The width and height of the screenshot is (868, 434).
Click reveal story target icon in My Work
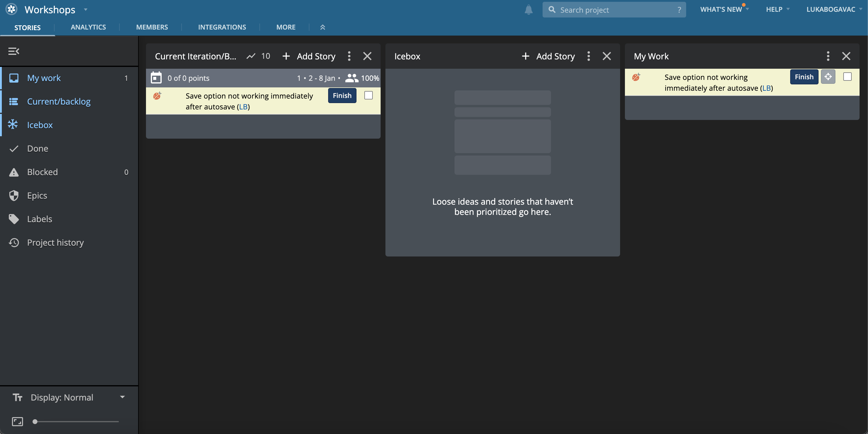(x=828, y=77)
